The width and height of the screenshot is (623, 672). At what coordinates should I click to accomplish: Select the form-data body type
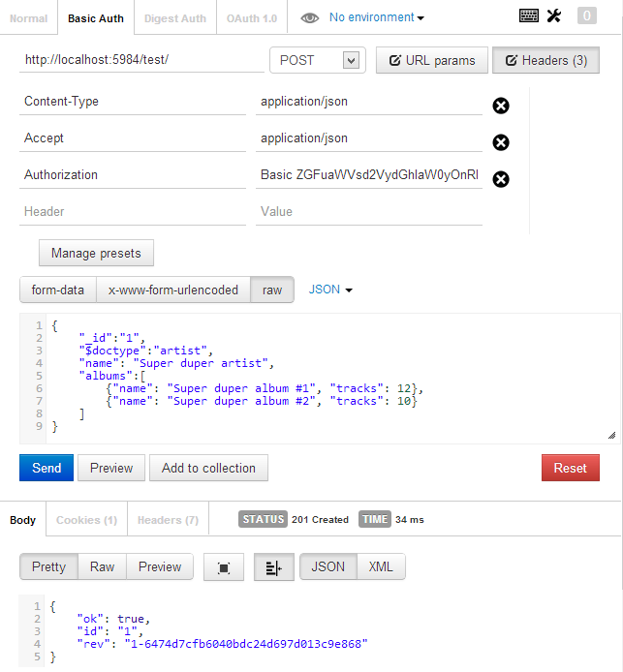click(x=58, y=290)
